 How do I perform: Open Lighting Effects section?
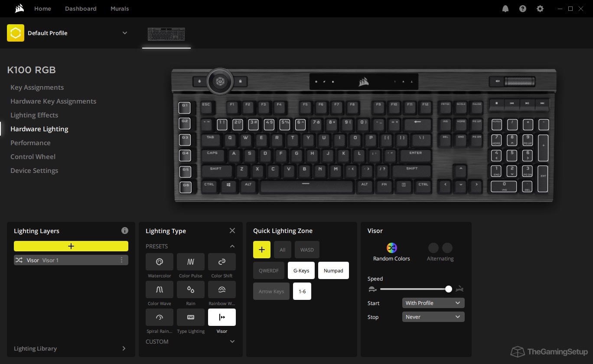coord(34,115)
